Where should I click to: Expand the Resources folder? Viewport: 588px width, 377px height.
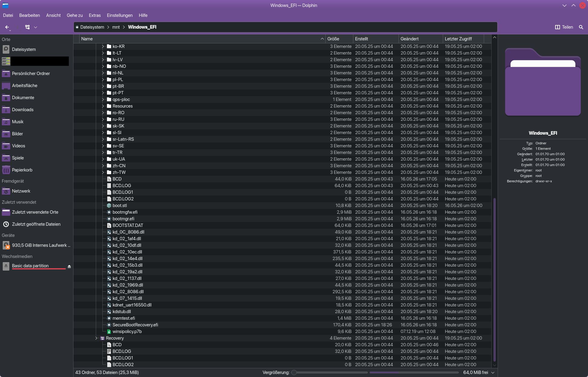coord(103,106)
